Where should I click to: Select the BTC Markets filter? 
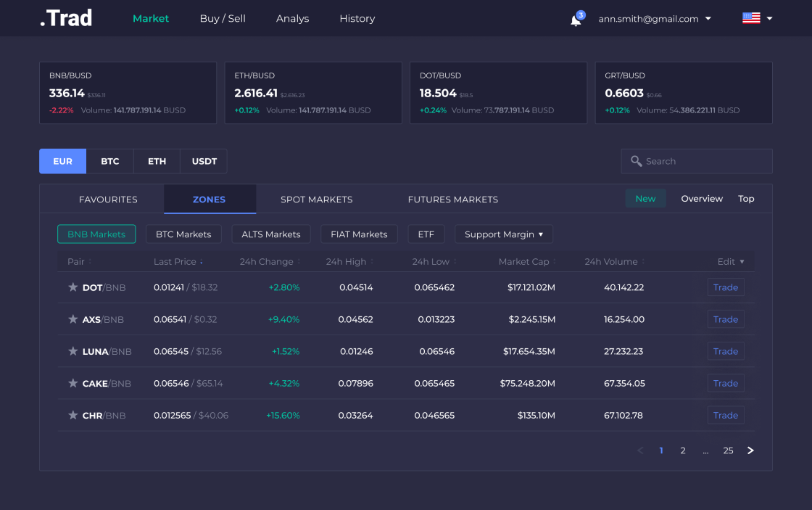pos(183,234)
